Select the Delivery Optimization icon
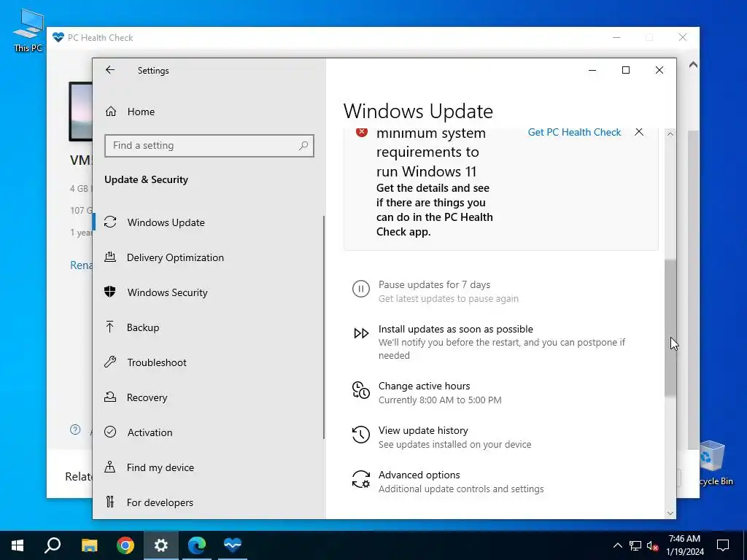747x560 pixels. 110,257
